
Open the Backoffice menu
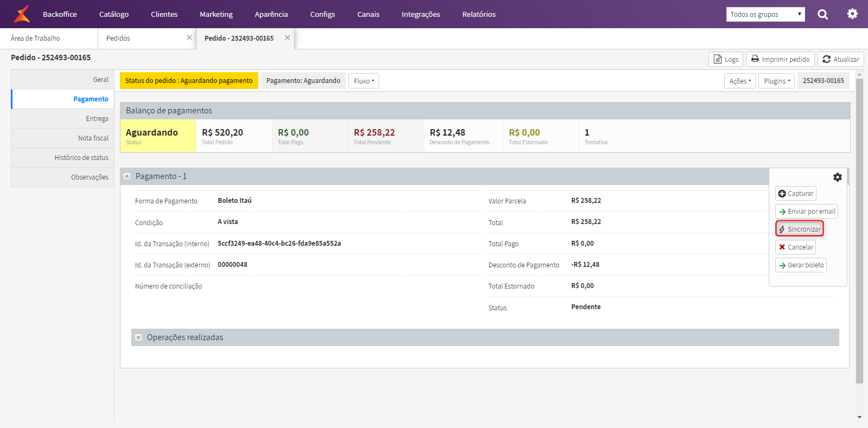coord(60,14)
